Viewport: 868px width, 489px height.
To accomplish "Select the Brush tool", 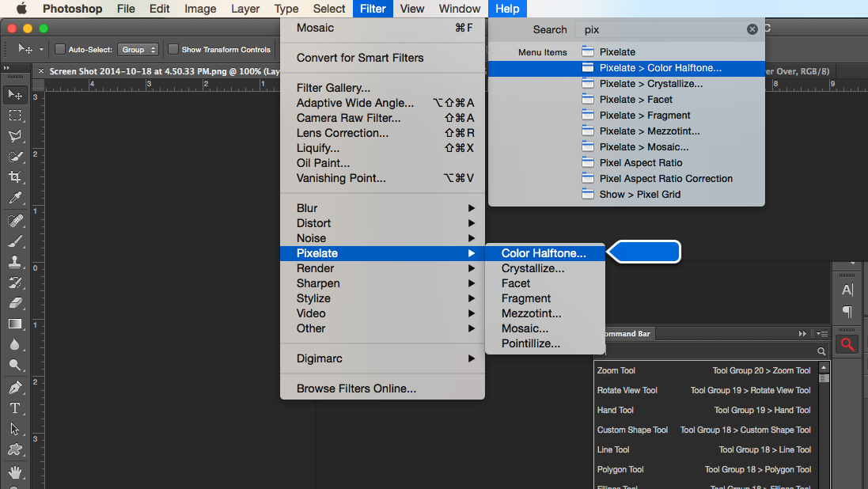I will (x=15, y=241).
